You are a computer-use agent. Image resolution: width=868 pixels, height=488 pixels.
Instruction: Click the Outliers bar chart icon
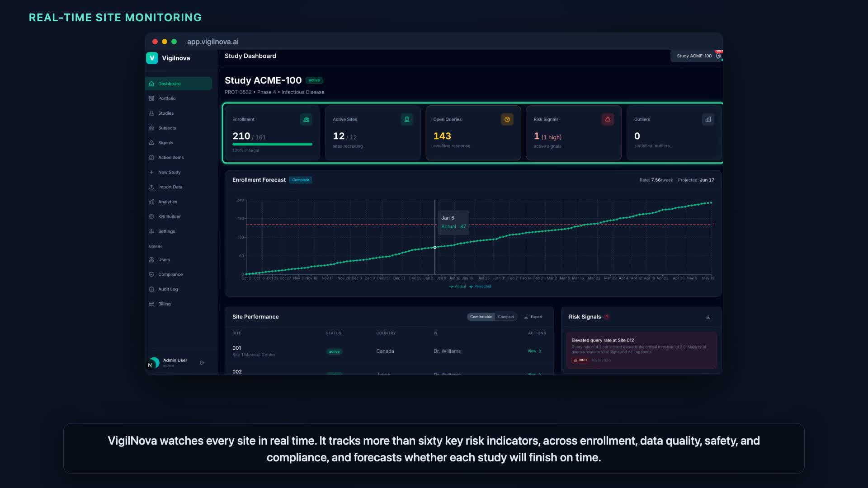pos(708,119)
